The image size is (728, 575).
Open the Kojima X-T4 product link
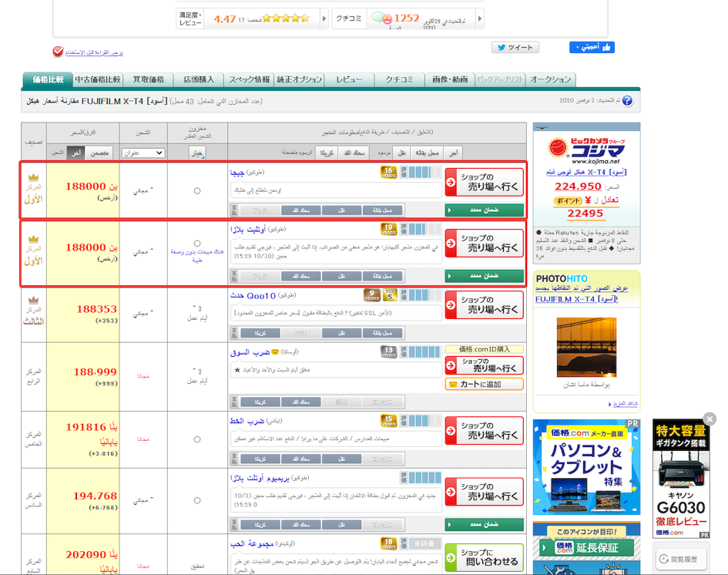[x=586, y=173]
